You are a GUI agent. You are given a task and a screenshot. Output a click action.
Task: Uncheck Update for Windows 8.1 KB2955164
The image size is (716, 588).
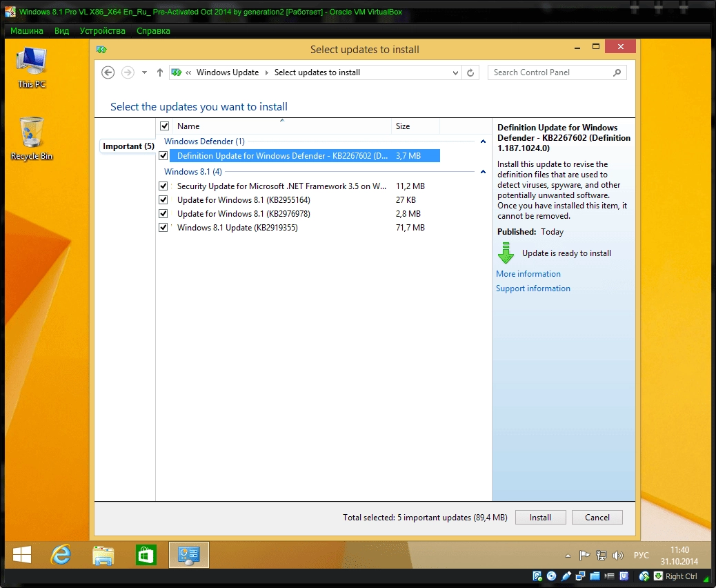coord(163,199)
